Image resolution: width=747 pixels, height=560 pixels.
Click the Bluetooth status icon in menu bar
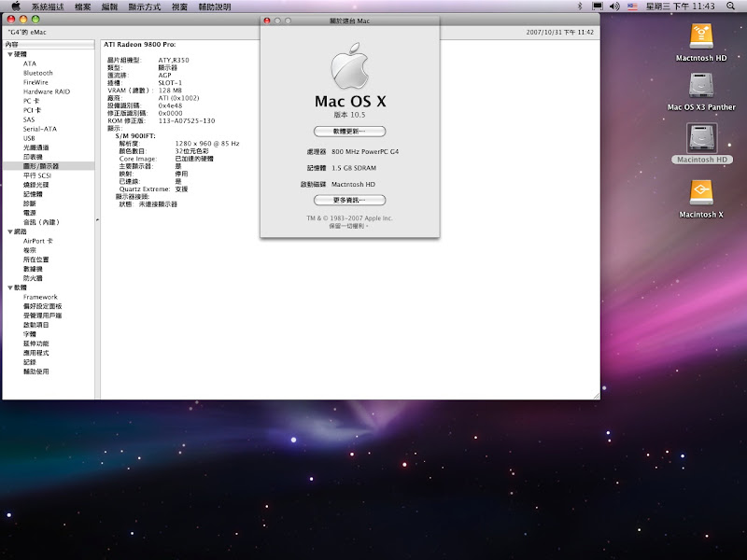click(580, 7)
